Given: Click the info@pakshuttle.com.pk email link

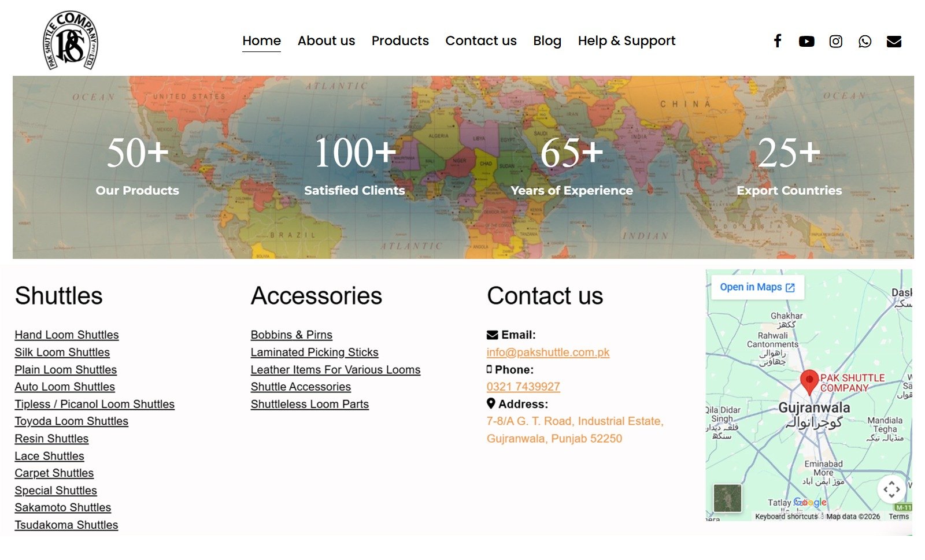Looking at the screenshot, I should (548, 353).
